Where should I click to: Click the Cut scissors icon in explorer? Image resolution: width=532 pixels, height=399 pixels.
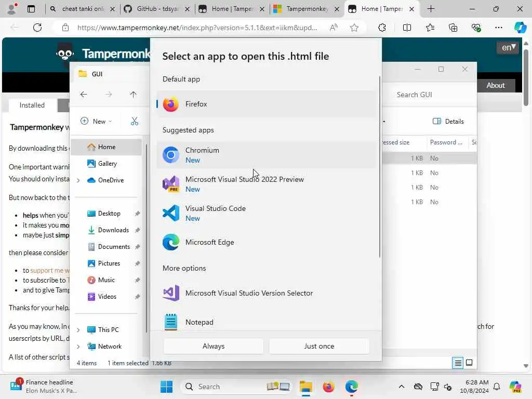pos(135,121)
